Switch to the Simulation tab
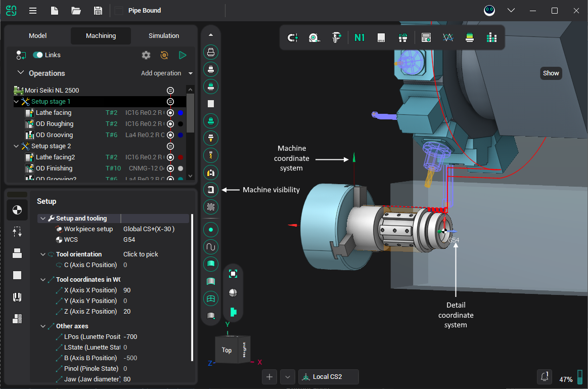The height and width of the screenshot is (389, 588). point(164,36)
